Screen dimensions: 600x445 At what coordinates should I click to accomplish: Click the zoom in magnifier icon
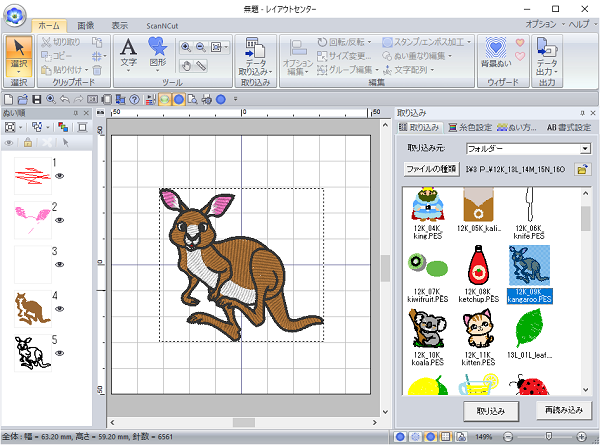click(186, 47)
